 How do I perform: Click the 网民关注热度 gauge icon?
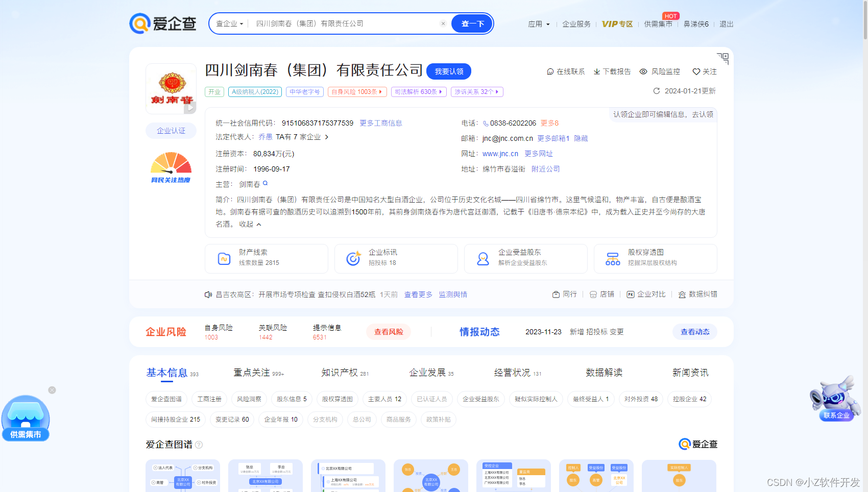point(171,167)
